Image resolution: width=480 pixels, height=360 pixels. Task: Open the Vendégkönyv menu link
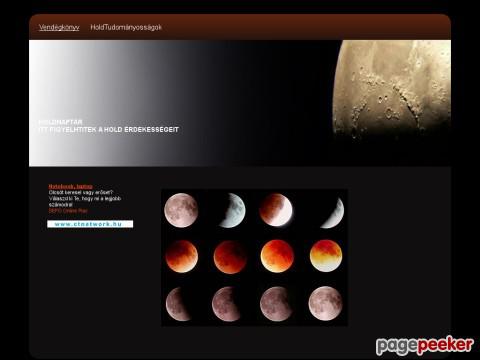59,27
